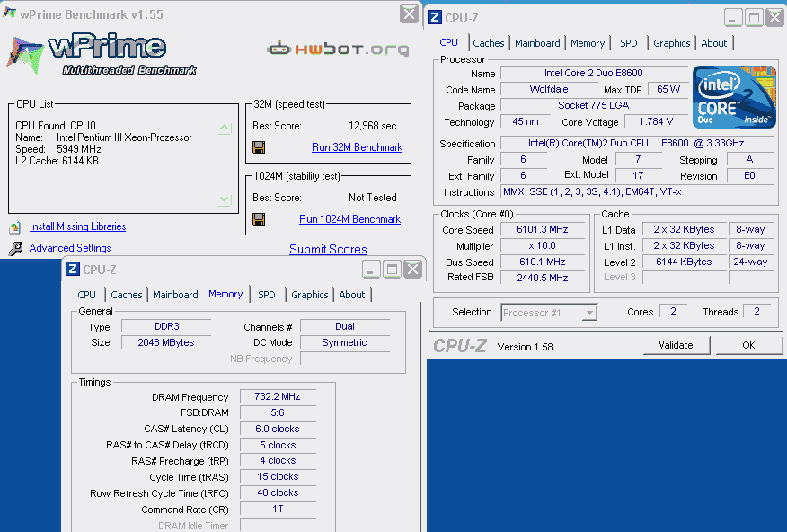This screenshot has width=787, height=532.
Task: Click the FSB:DRAM ratio value 5:6
Action: point(278,412)
